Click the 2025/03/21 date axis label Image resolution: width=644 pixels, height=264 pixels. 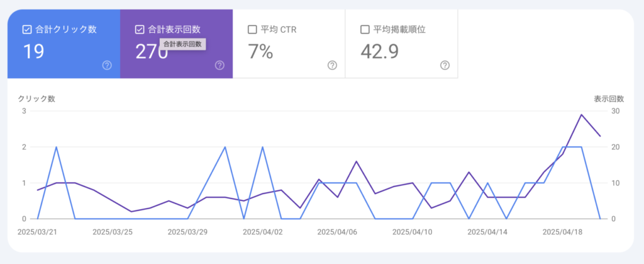[38, 232]
